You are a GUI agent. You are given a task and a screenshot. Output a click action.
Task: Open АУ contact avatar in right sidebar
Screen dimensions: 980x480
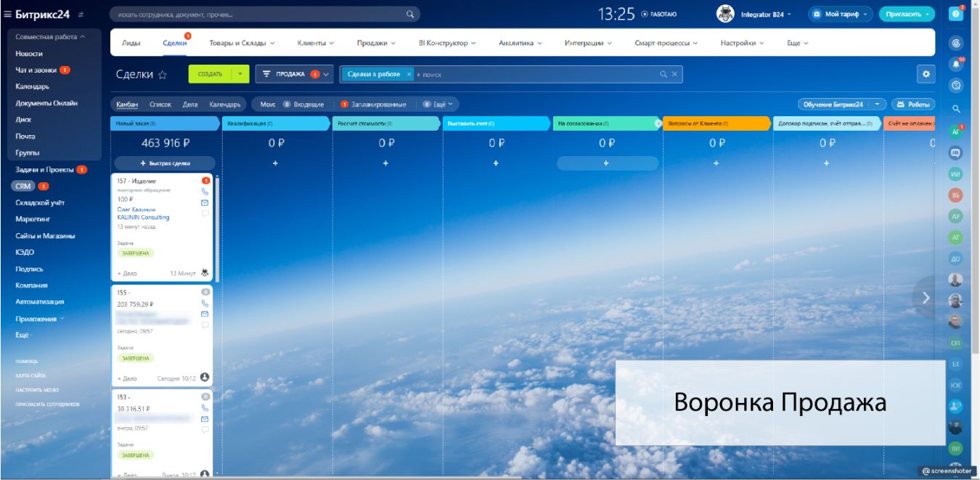tap(956, 216)
